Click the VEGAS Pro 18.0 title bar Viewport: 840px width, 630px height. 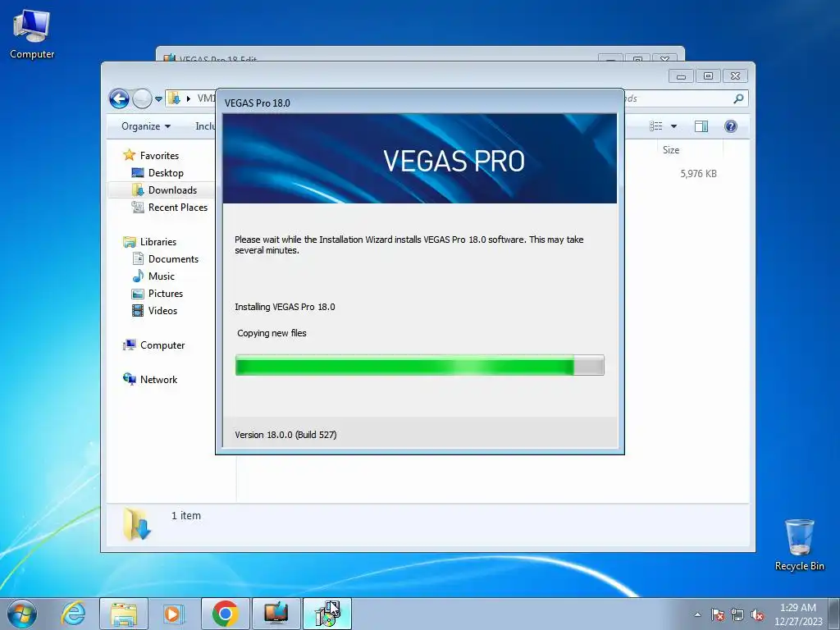[x=419, y=103]
